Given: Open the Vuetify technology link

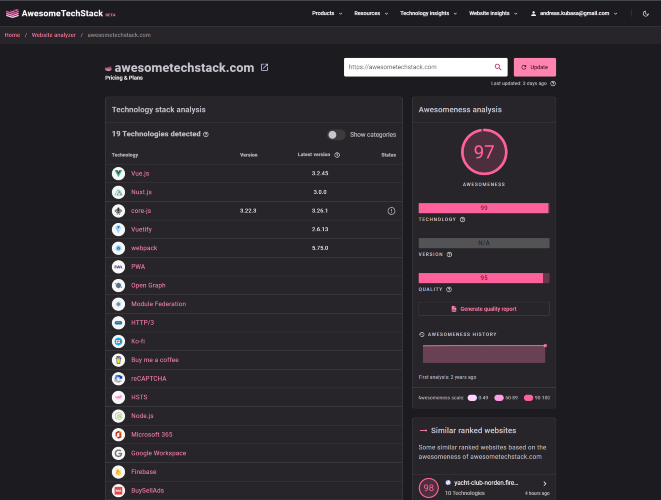Looking at the screenshot, I should point(141,229).
